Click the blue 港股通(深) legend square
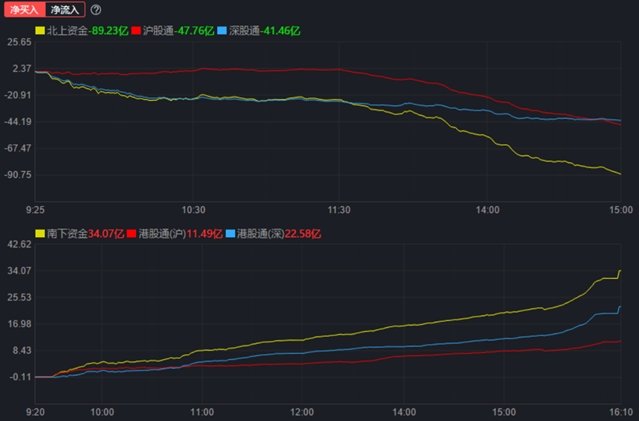This screenshot has height=421, width=639. [x=232, y=233]
